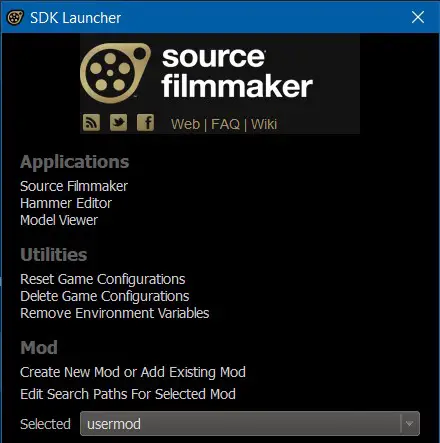Launch Model Viewer

tap(59, 220)
